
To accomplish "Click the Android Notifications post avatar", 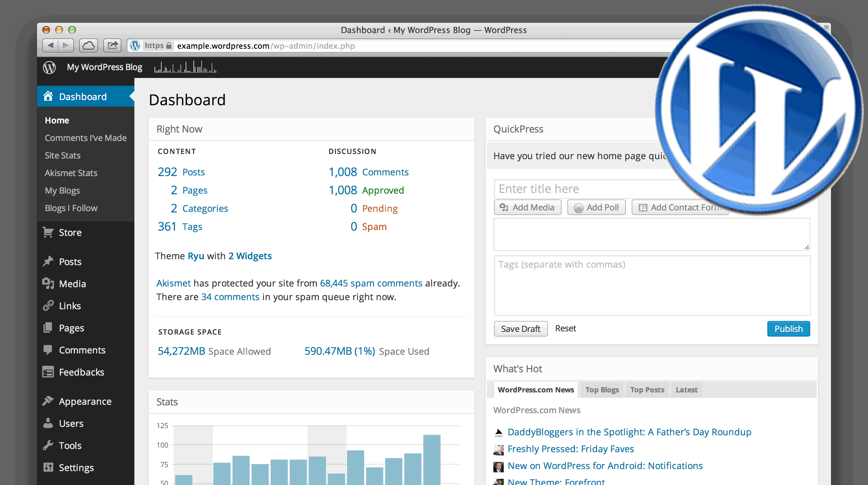I will click(x=498, y=466).
